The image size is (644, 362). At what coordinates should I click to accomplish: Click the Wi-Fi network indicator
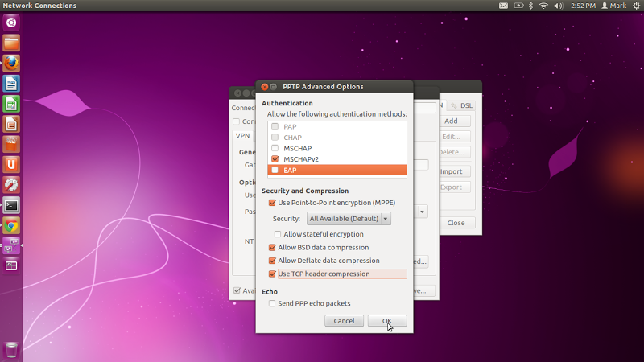[543, 6]
